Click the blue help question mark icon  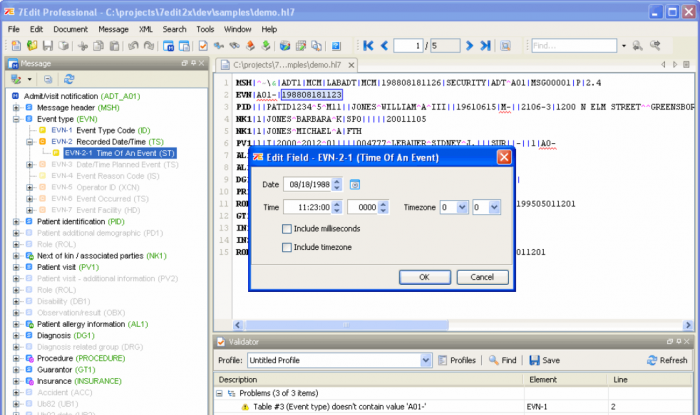336,46
